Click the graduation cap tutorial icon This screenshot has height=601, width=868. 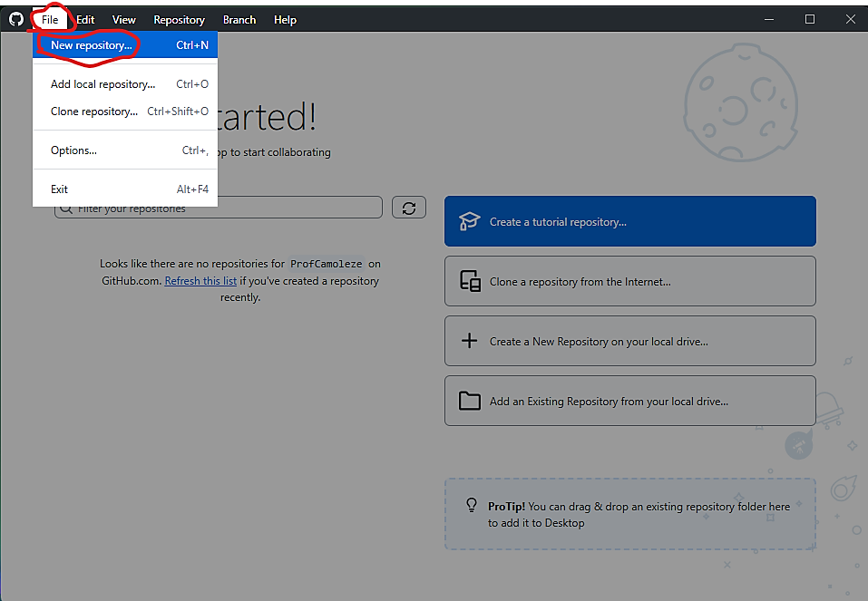tap(469, 221)
